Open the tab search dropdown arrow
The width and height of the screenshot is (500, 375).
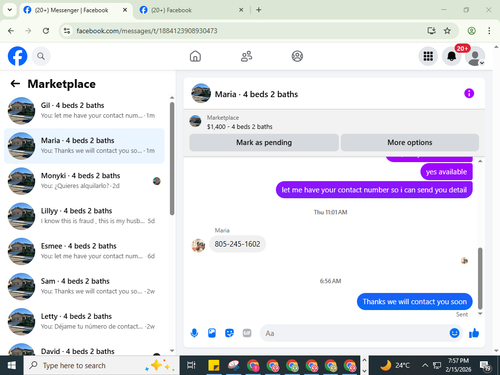point(10,10)
